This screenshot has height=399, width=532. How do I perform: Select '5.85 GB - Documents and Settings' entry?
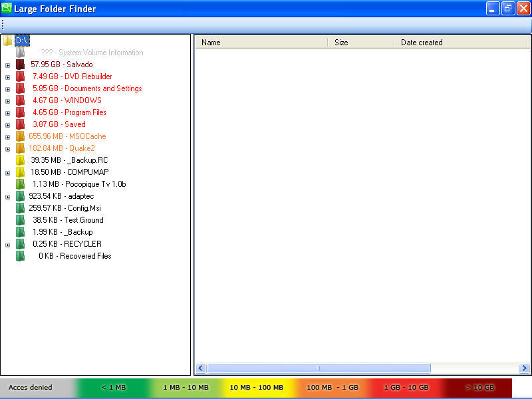(87, 88)
